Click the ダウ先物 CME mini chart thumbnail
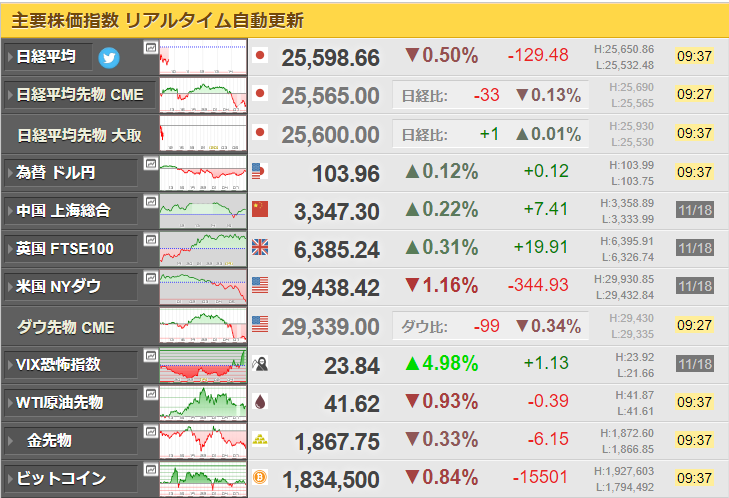This screenshot has height=498, width=729. (x=203, y=325)
